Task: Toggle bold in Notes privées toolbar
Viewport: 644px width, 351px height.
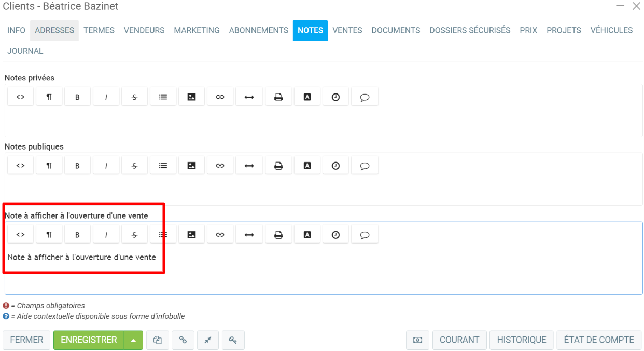Action: click(x=77, y=97)
